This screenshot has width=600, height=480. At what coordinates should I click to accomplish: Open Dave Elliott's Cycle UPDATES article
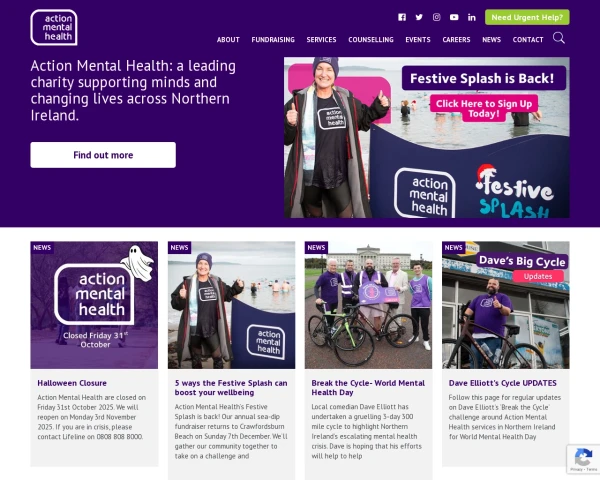click(502, 383)
